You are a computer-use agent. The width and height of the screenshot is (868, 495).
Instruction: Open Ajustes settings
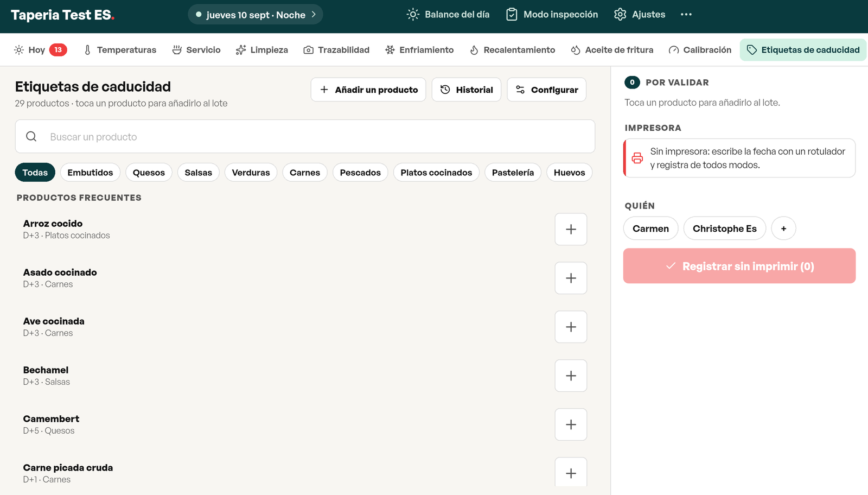640,15
